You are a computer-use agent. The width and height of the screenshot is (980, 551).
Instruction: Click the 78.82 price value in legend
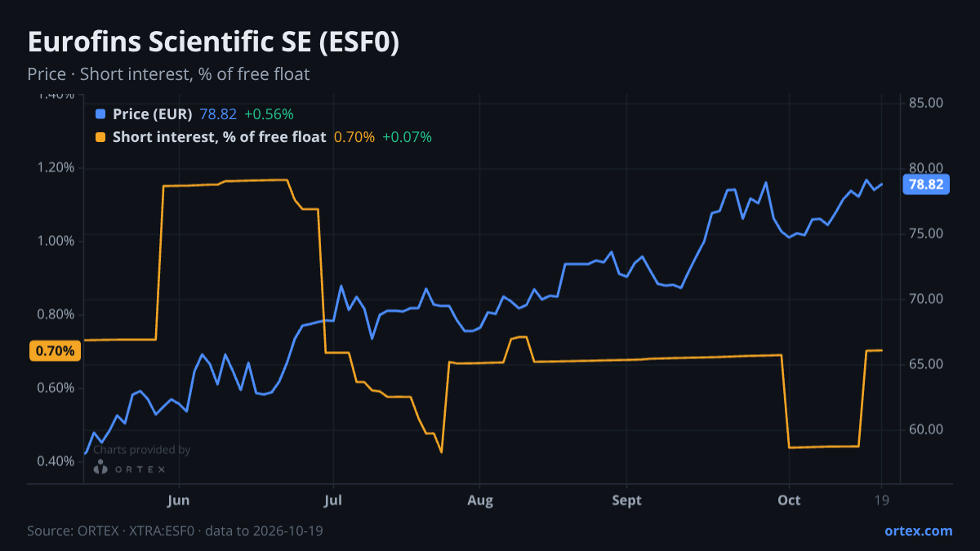(x=218, y=114)
